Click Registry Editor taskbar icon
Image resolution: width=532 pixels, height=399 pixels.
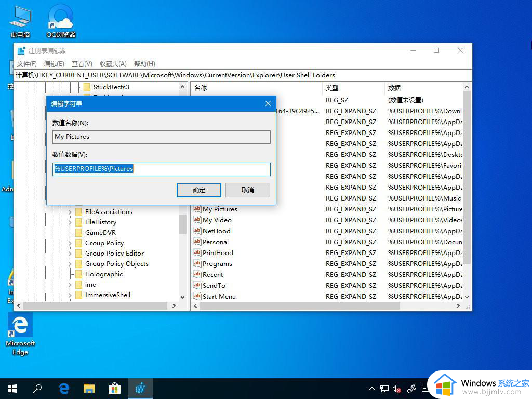pos(140,389)
